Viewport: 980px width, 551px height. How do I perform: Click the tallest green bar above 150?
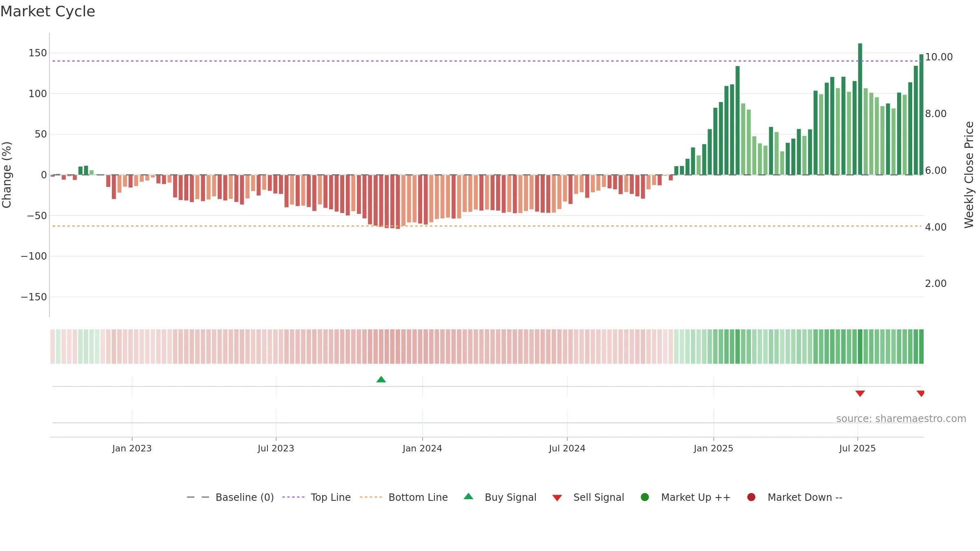click(860, 109)
